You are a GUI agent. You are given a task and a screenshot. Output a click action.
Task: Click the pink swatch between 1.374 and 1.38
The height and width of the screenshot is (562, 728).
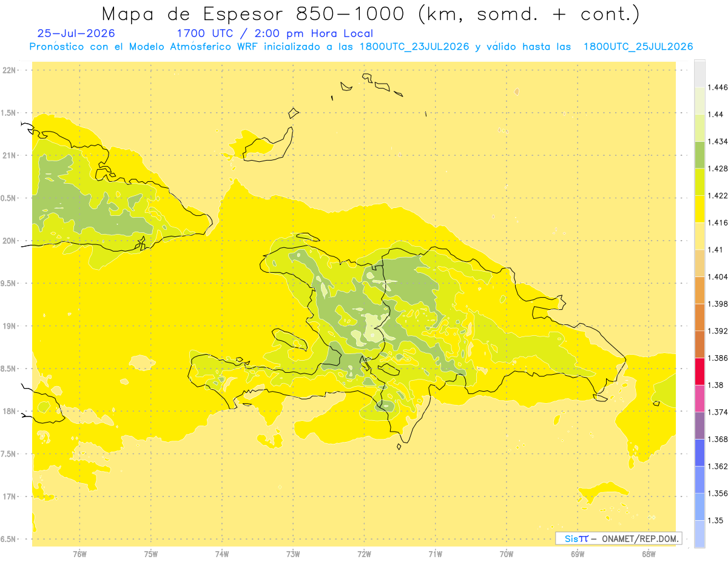(x=699, y=399)
